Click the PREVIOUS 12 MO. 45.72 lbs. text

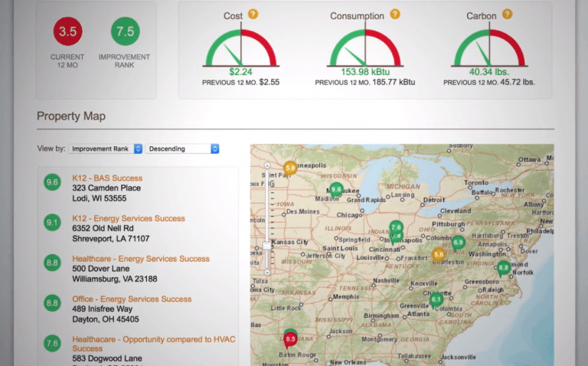point(489,82)
